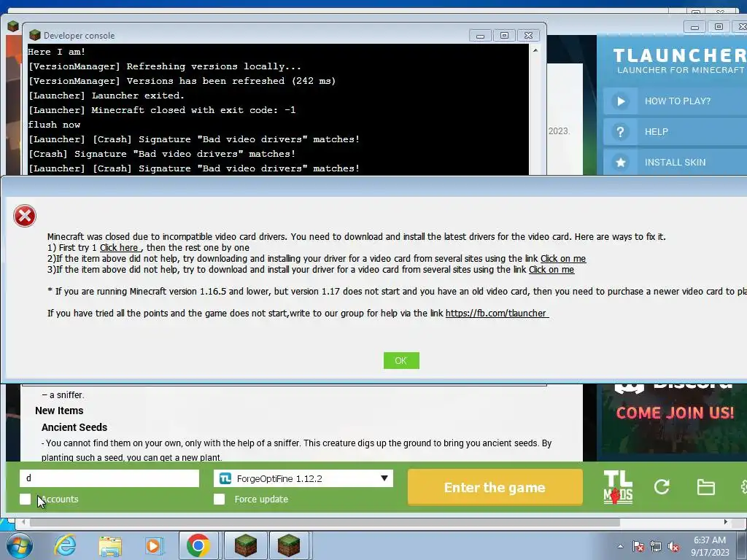
Task: Click the horizontal scrollbar thumb
Action: 325,522
